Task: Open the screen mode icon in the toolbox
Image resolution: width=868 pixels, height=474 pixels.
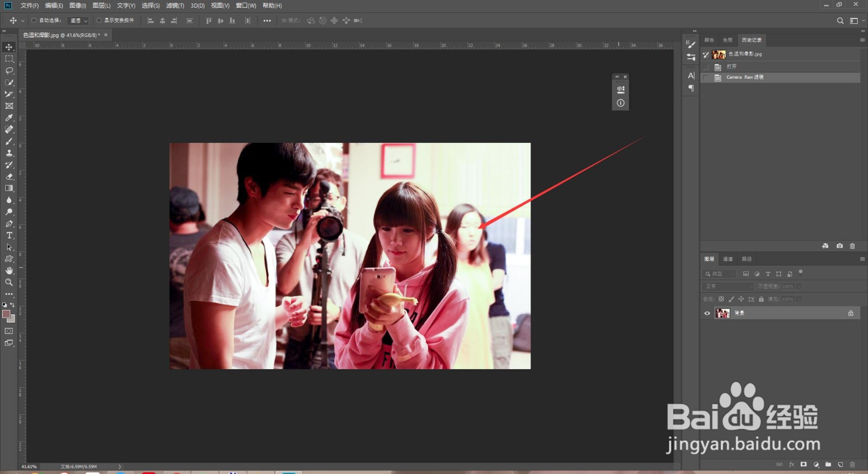Action: pos(9,343)
